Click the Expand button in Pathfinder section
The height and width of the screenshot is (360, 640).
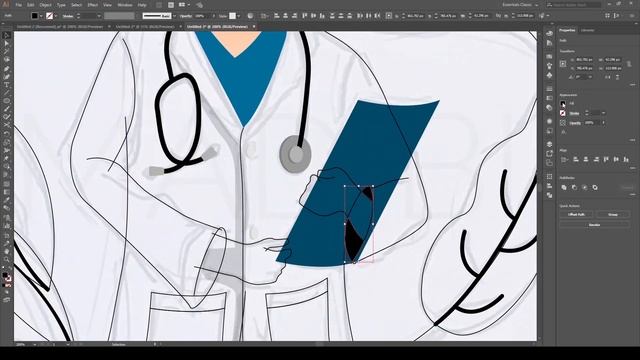point(628,187)
